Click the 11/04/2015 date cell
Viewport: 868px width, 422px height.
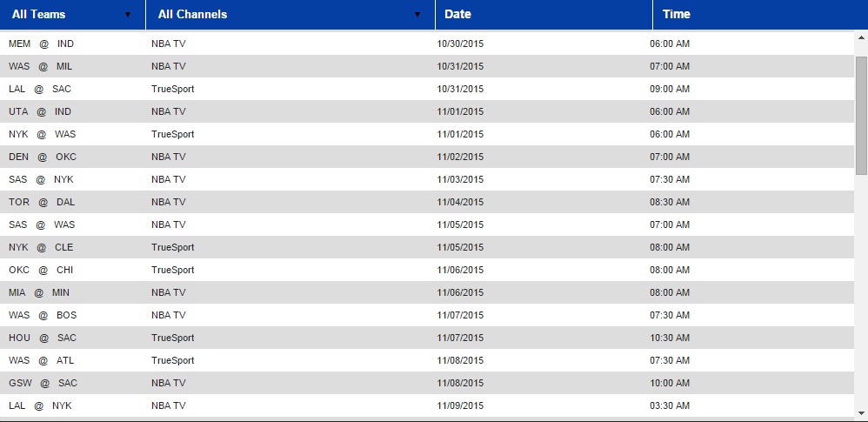(x=460, y=202)
